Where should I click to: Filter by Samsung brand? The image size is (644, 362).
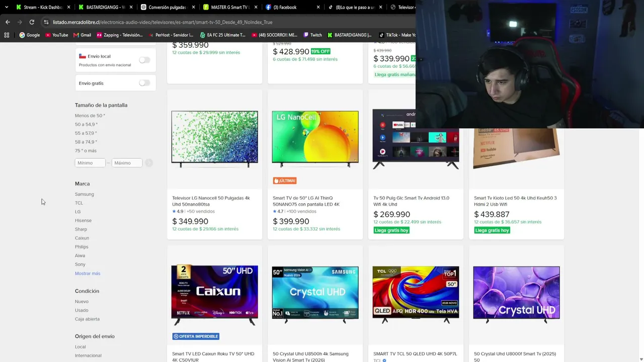[85, 194]
